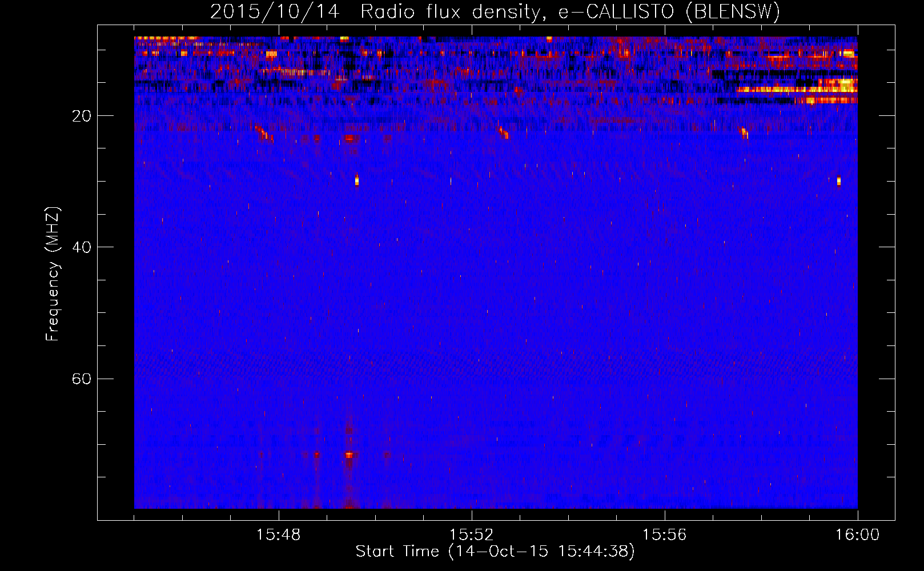Click the 15:48 time tick label
This screenshot has height=571, width=924.
[x=279, y=535]
